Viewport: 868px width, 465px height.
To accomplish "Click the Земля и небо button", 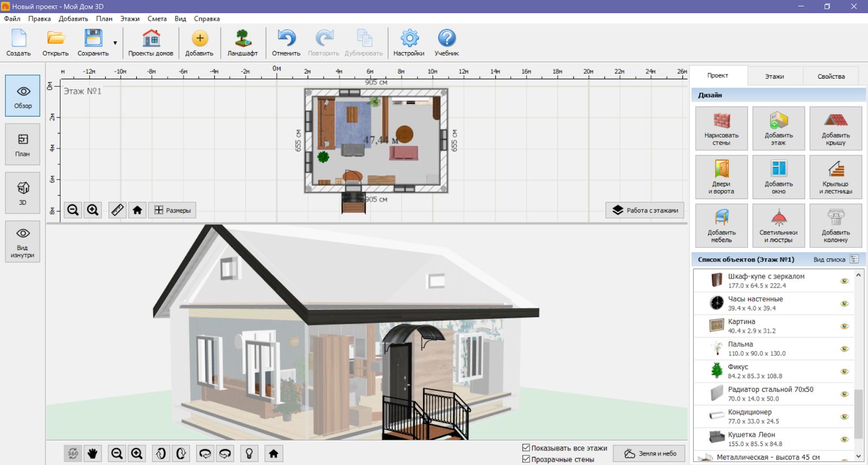I will [649, 454].
